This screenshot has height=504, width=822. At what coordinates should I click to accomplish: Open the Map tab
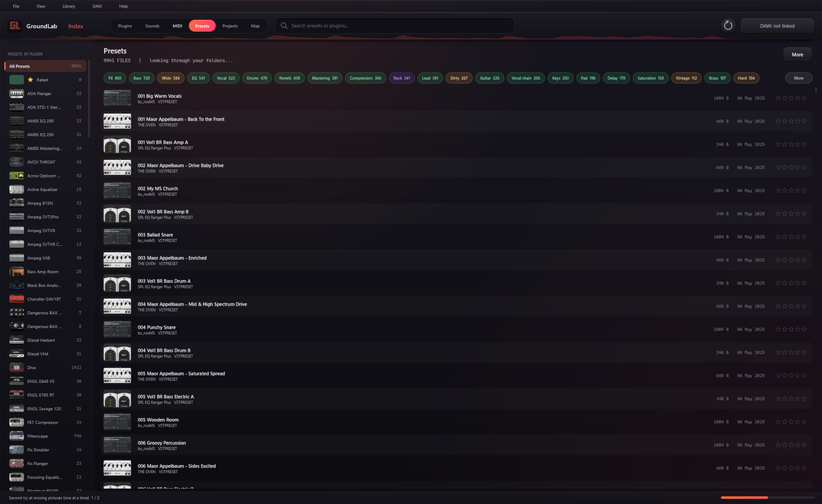(256, 26)
